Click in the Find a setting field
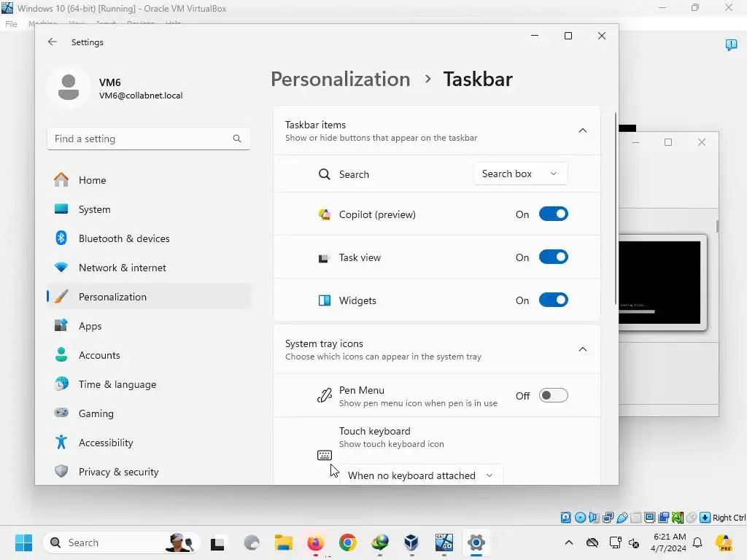The height and width of the screenshot is (560, 747). point(149,139)
